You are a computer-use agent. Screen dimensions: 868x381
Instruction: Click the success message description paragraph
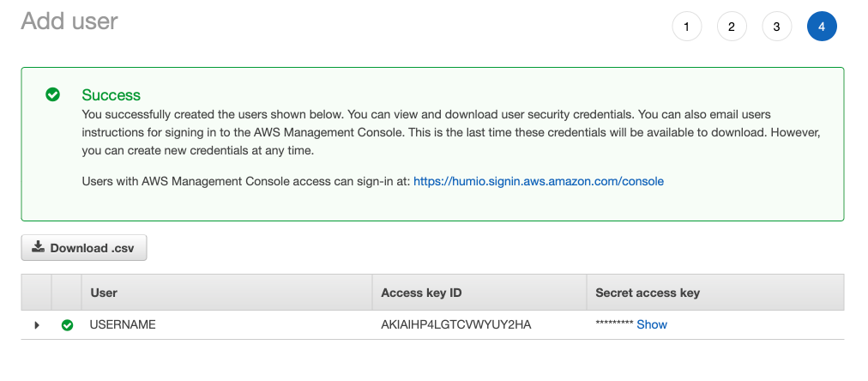pos(451,132)
